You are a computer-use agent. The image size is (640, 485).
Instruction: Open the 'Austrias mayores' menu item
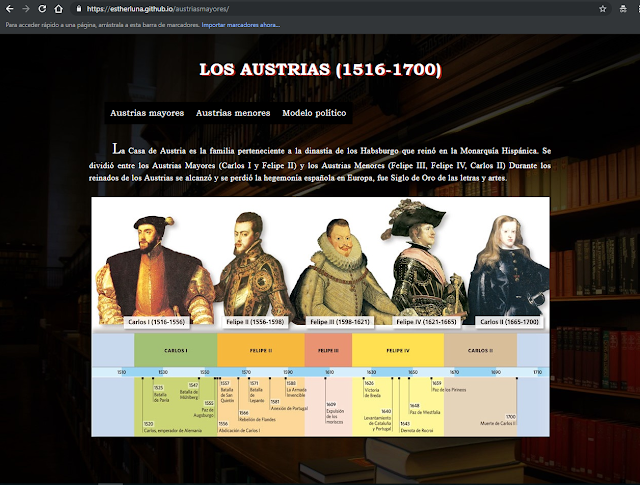pos(147,113)
